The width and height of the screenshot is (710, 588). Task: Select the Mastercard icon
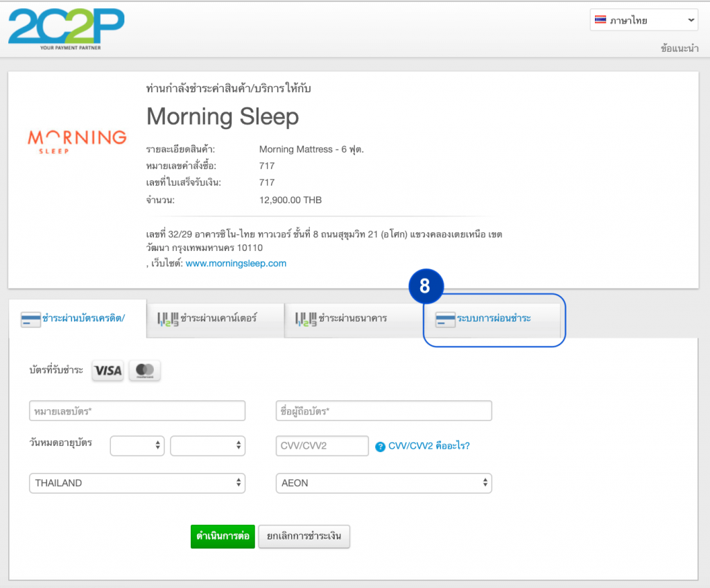[x=145, y=370]
